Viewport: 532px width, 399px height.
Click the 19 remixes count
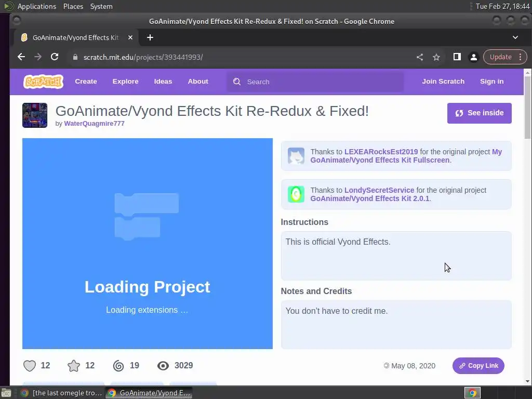tap(135, 365)
